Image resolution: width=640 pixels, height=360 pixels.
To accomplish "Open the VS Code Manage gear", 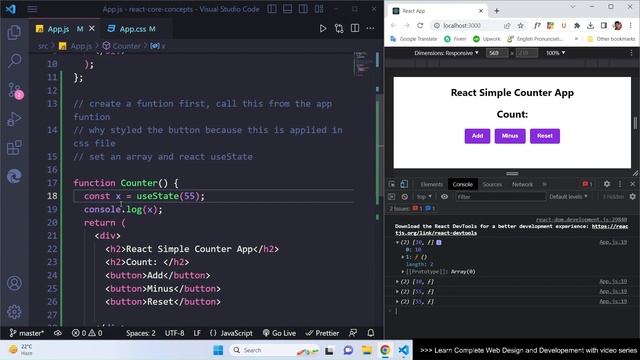I will [14, 312].
